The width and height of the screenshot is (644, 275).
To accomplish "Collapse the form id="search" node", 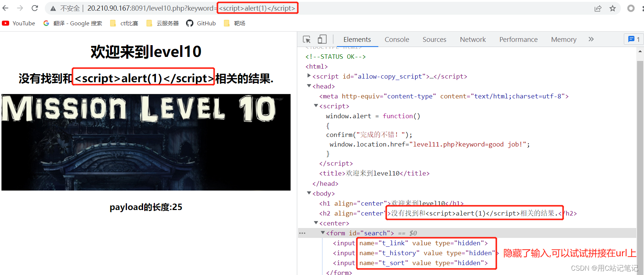I will [x=323, y=232].
